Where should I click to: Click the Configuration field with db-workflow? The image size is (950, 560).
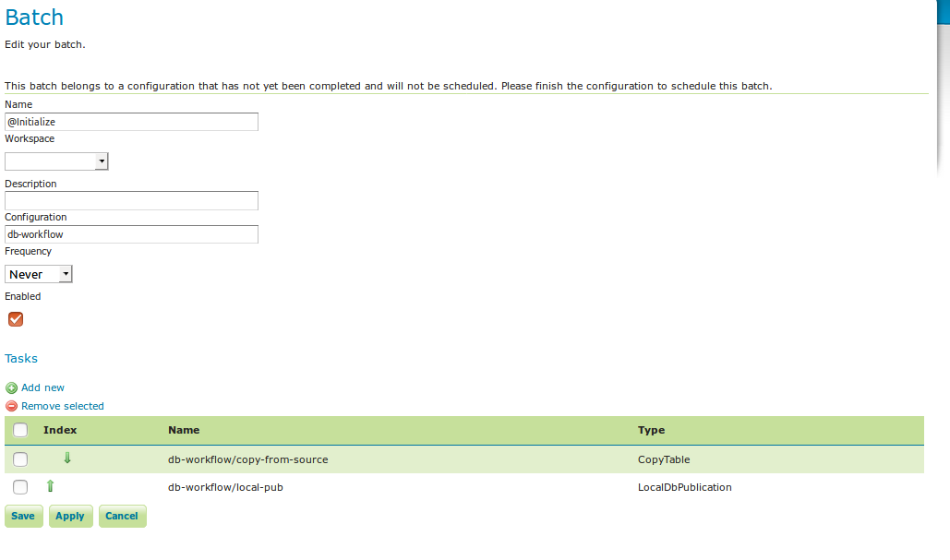pos(131,234)
